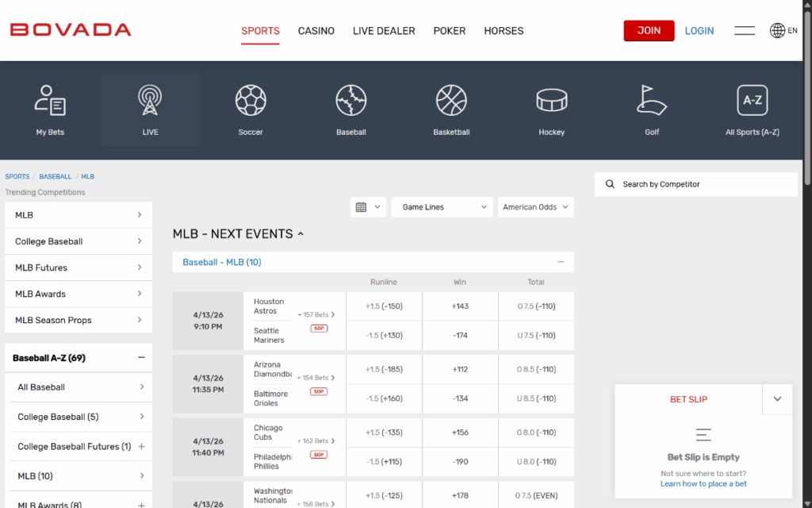Viewport: 812px width, 508px height.
Task: Open the American Odds dropdown
Action: (x=536, y=207)
